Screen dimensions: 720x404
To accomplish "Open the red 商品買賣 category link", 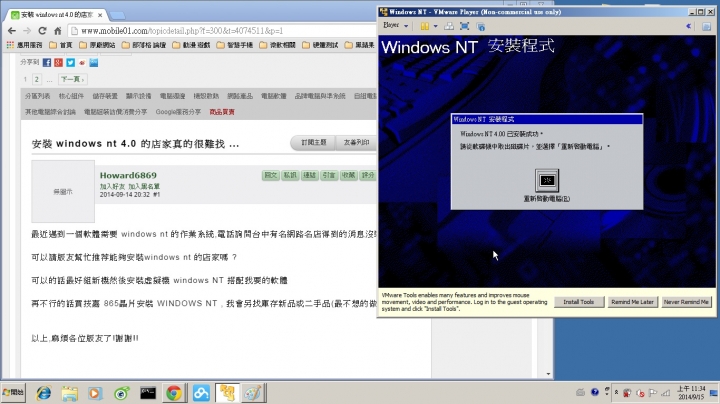I will pyautogui.click(x=222, y=112).
